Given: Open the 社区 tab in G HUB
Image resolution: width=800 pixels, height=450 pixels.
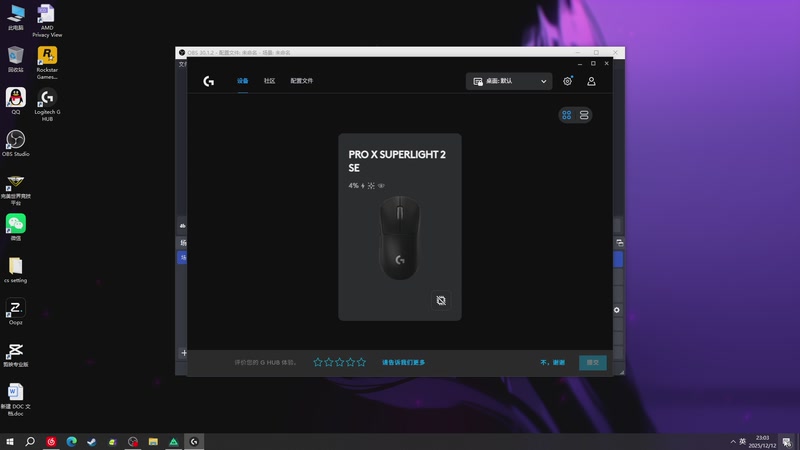Looking at the screenshot, I should pyautogui.click(x=269, y=81).
